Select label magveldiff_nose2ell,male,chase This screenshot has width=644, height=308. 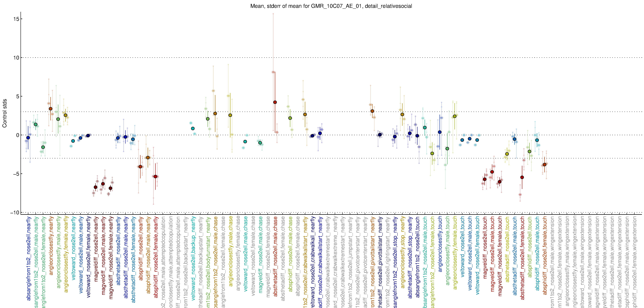[x=261, y=254]
